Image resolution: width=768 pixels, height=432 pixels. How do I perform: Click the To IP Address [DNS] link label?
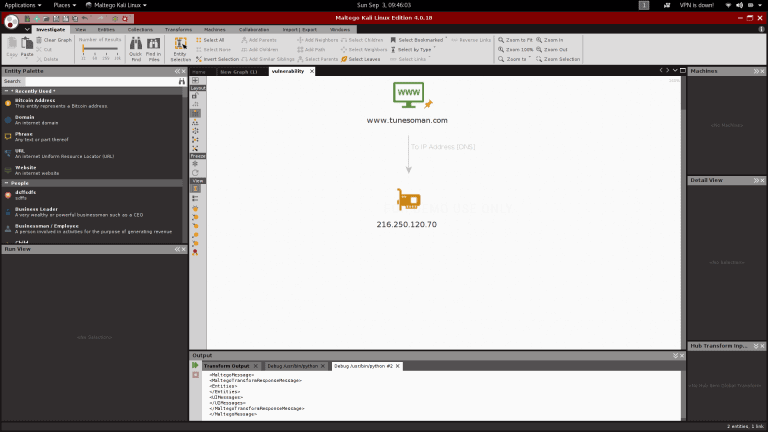(443, 146)
